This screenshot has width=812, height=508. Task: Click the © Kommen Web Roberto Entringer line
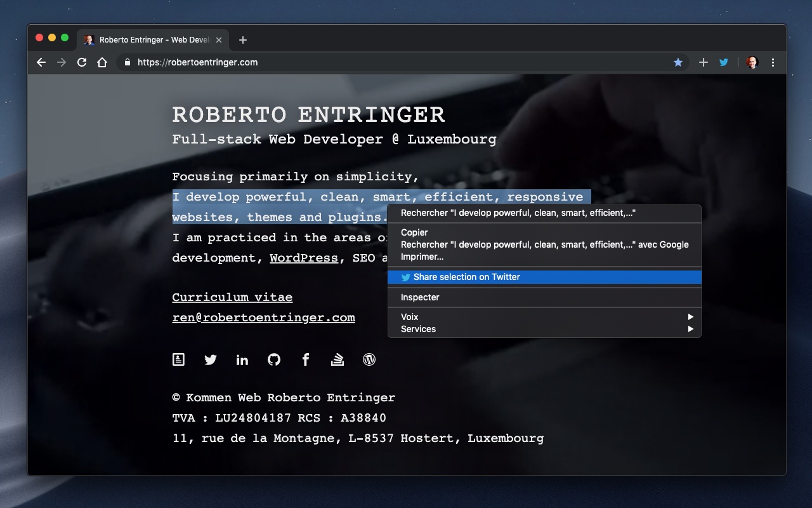pos(284,398)
